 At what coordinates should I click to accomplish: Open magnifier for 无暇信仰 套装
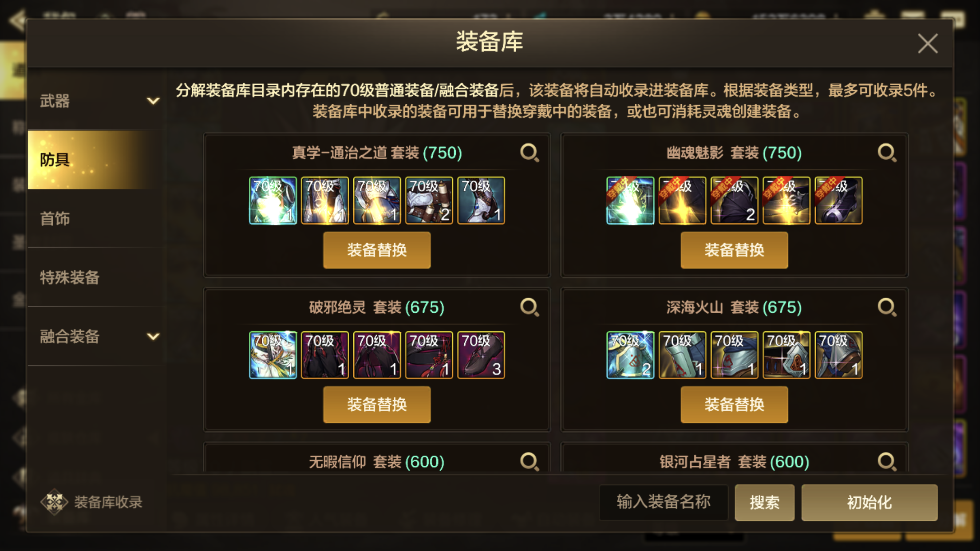[x=530, y=461]
